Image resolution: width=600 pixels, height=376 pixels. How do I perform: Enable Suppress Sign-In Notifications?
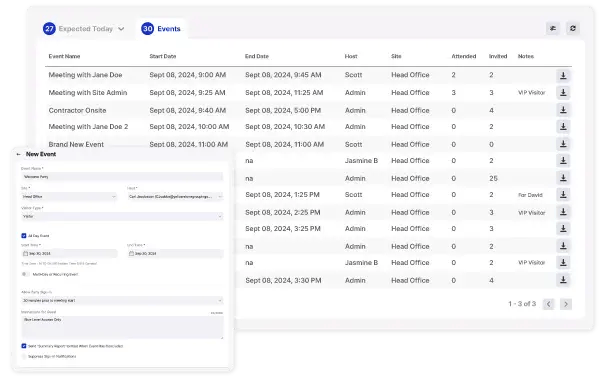click(24, 356)
